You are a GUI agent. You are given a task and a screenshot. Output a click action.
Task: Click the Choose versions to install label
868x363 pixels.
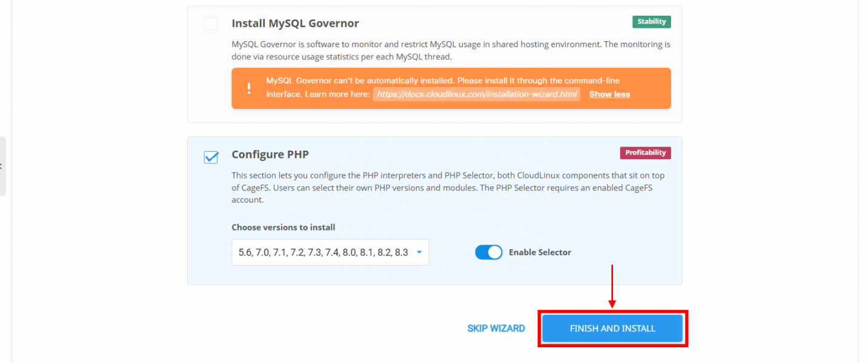(x=283, y=227)
